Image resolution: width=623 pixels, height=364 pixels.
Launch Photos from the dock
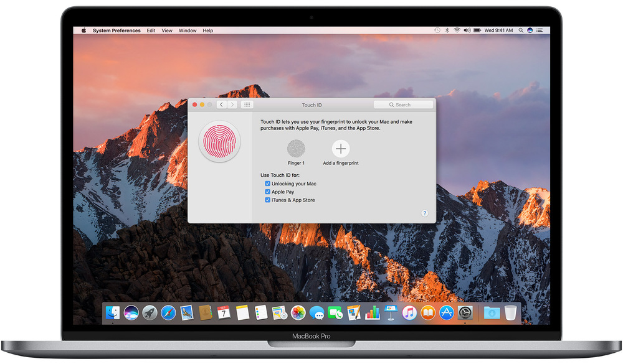point(298,312)
